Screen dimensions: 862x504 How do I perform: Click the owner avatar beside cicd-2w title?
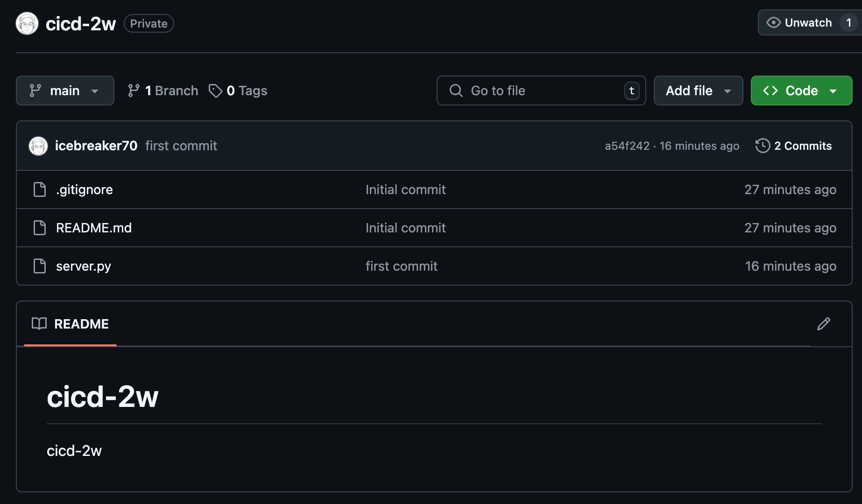pyautogui.click(x=27, y=23)
